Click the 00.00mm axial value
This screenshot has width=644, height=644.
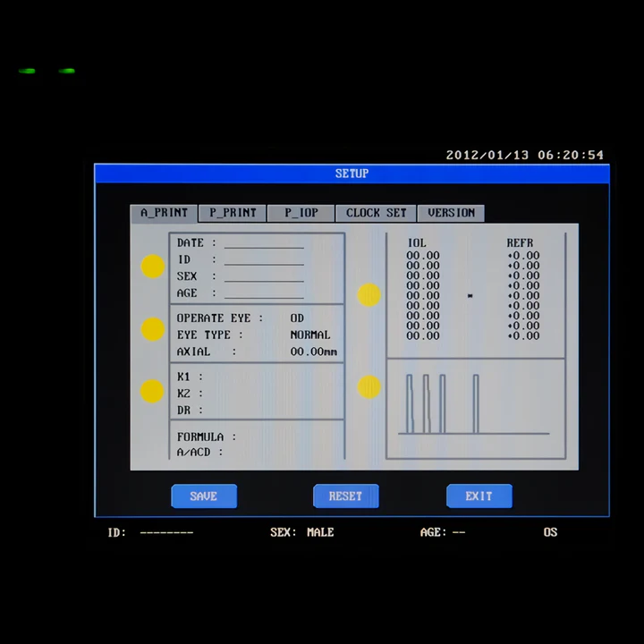pyautogui.click(x=314, y=352)
